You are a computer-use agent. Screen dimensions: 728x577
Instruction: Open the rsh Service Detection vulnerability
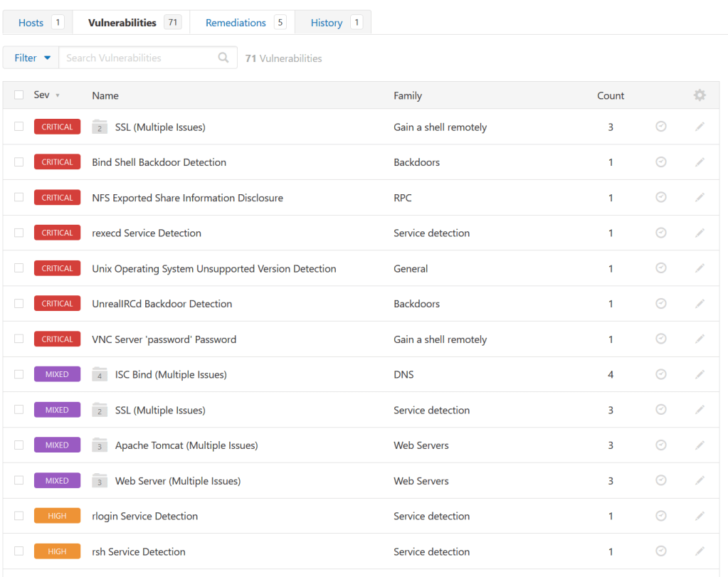pyautogui.click(x=138, y=551)
